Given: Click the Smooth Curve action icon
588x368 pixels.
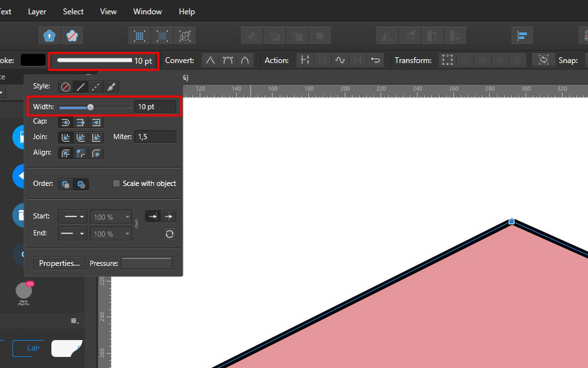Looking at the screenshot, I should [x=340, y=60].
